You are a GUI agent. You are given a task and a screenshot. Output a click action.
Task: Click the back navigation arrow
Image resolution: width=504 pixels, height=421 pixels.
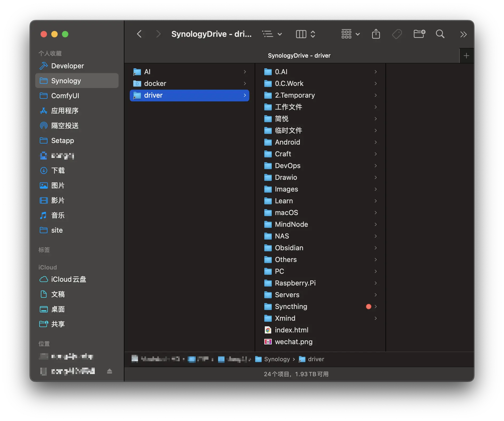click(139, 34)
